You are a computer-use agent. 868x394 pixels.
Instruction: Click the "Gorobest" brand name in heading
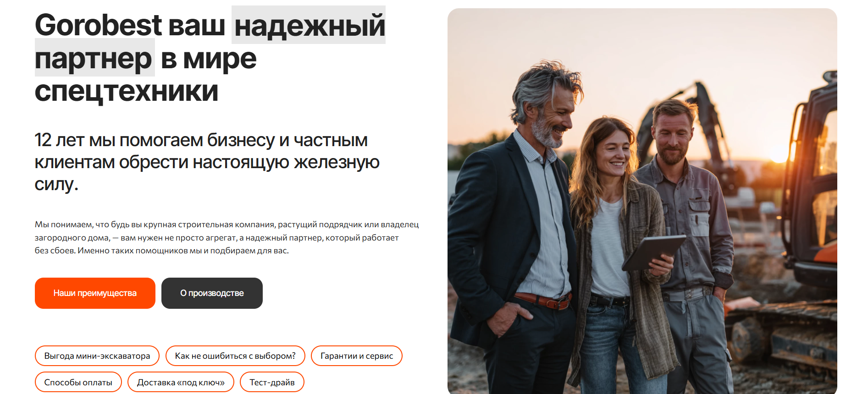(x=98, y=25)
